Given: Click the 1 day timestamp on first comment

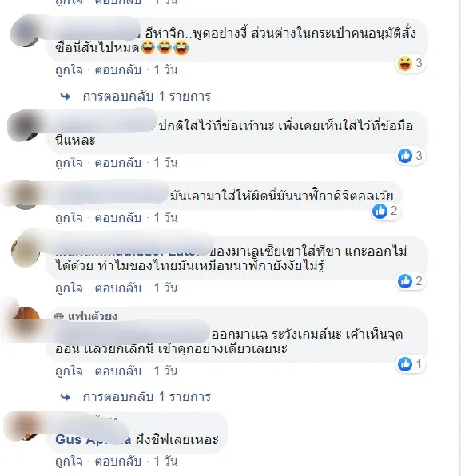Looking at the screenshot, I should [x=166, y=70].
